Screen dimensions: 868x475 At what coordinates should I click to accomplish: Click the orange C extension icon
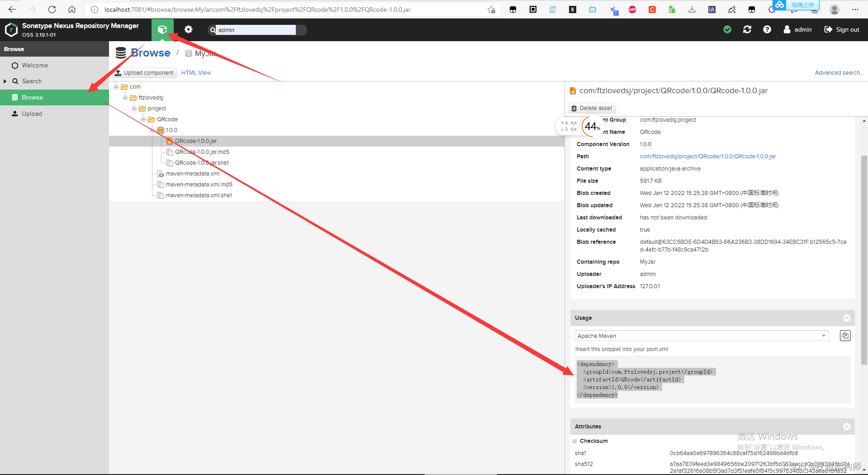[652, 9]
